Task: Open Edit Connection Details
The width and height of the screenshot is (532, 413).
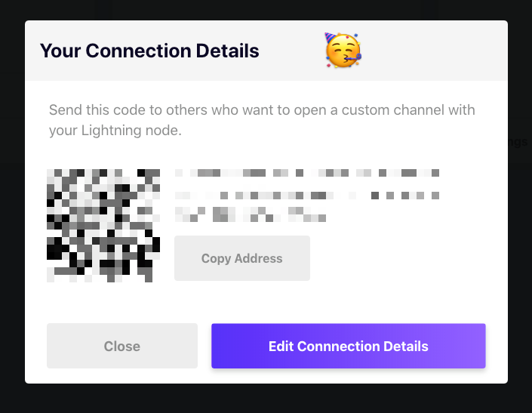Action: pos(349,346)
